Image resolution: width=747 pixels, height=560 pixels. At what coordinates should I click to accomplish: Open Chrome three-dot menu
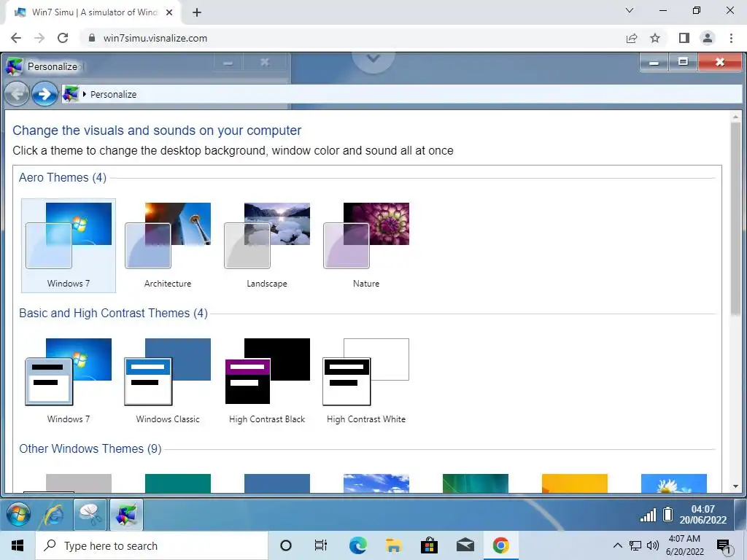pyautogui.click(x=731, y=38)
